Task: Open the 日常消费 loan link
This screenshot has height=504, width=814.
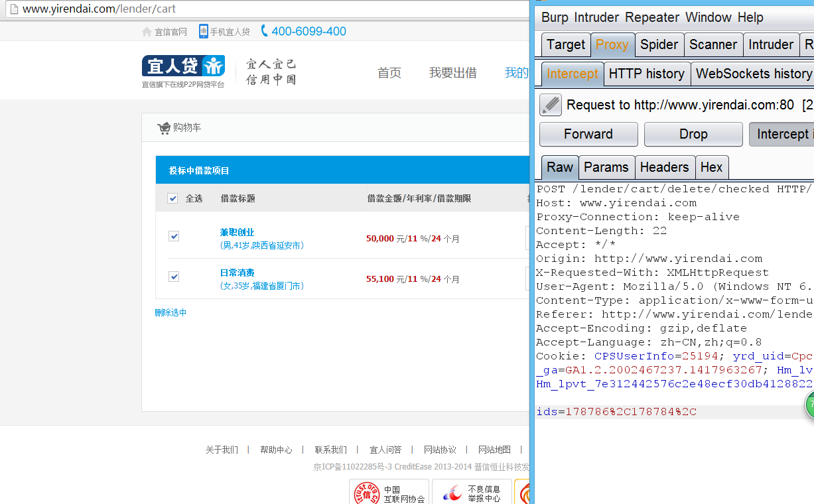Action: [237, 273]
